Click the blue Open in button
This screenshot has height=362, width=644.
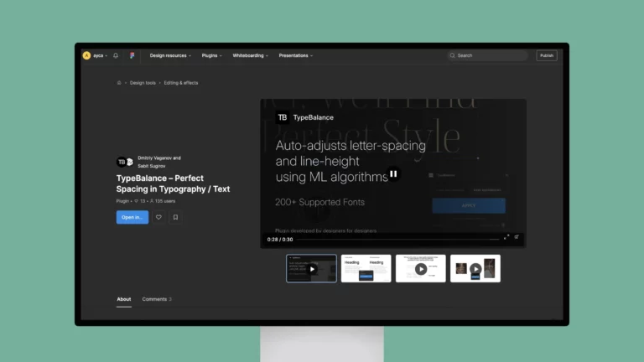132,217
